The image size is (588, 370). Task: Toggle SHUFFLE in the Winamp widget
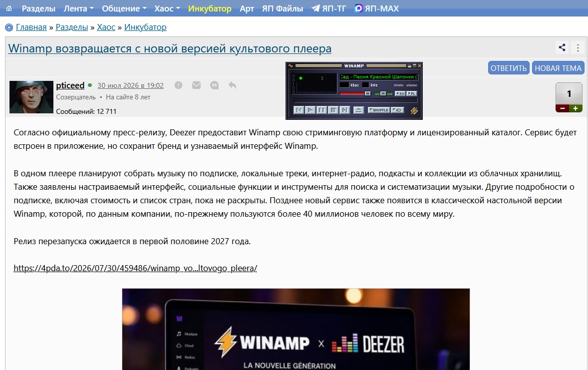pyautogui.click(x=379, y=110)
